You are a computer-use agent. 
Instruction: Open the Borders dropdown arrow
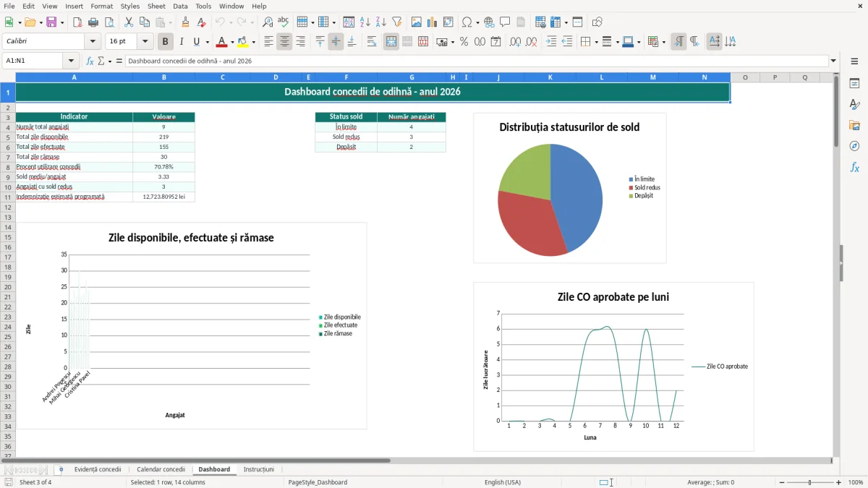595,42
